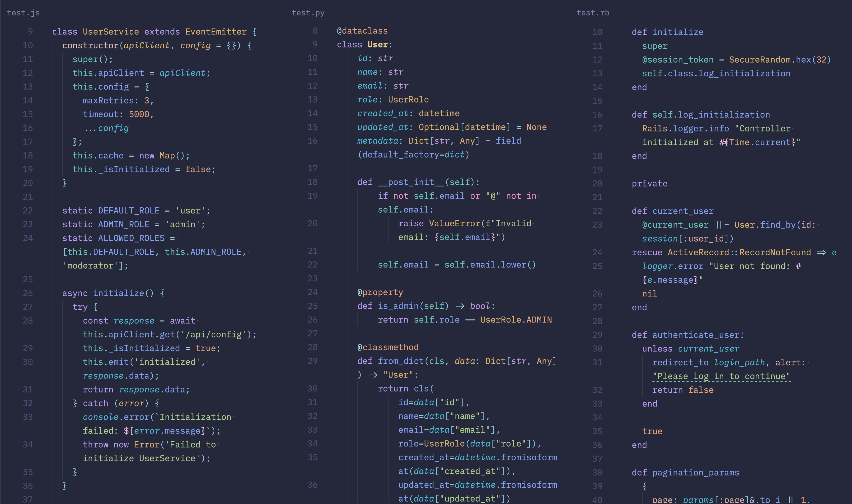The image size is (852, 504).
Task: Click 'def is_admin(self) -> bool:' line
Action: 426,306
